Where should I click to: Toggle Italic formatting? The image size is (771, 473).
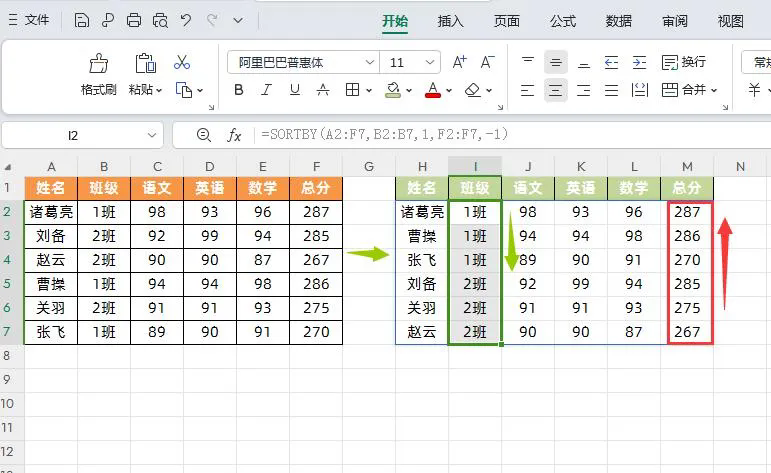click(x=265, y=90)
